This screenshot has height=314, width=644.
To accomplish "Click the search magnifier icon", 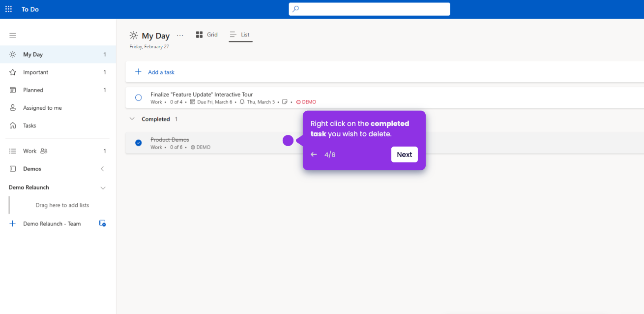I will point(295,9).
